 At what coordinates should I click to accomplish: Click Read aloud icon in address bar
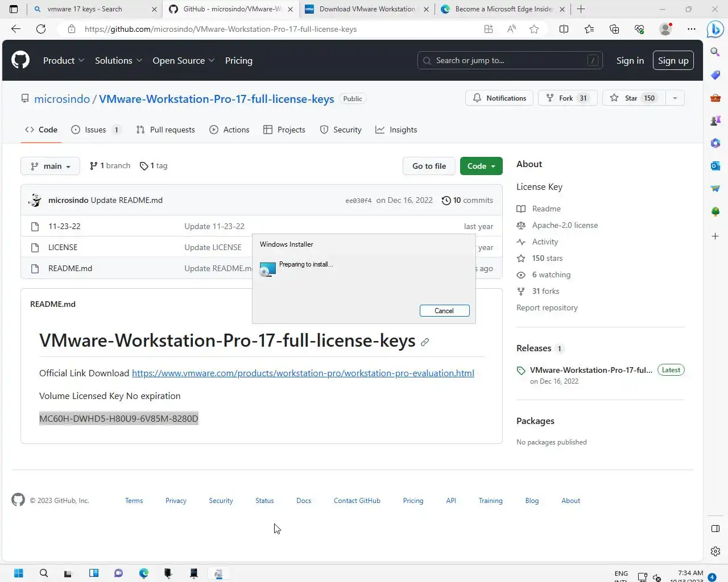(511, 29)
